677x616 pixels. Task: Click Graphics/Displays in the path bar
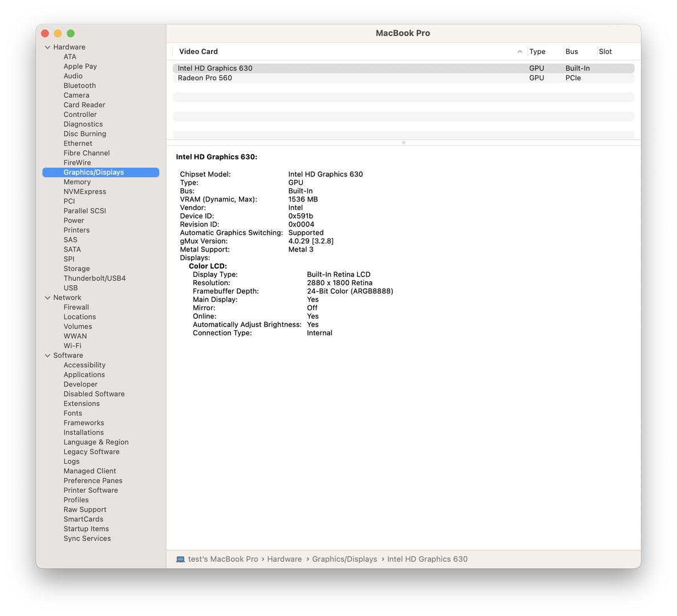(344, 560)
